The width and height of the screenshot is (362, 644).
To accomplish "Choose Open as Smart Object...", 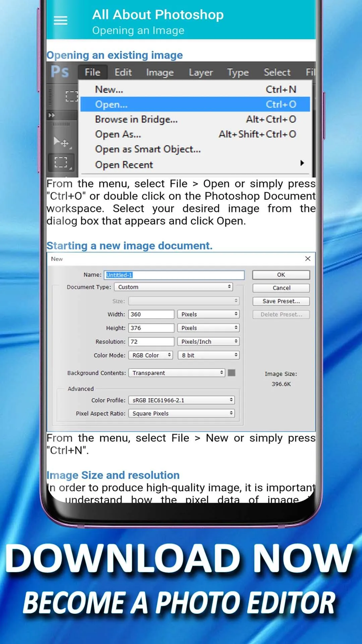I will point(195,149).
